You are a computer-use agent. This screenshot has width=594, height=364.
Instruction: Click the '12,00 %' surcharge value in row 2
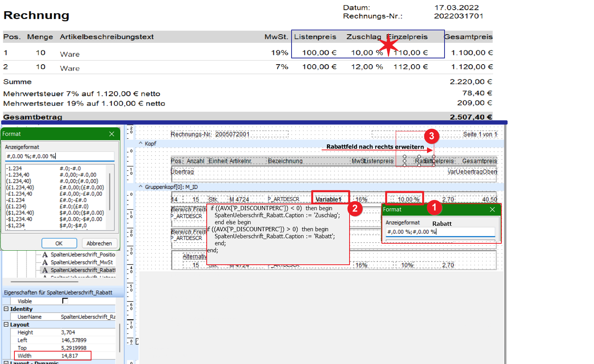(x=367, y=67)
